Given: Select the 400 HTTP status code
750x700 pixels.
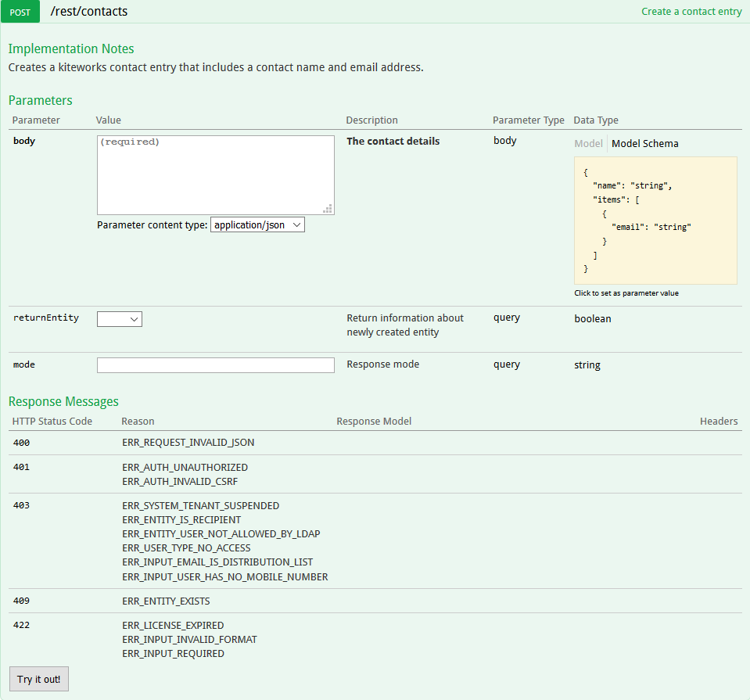Looking at the screenshot, I should [21, 443].
